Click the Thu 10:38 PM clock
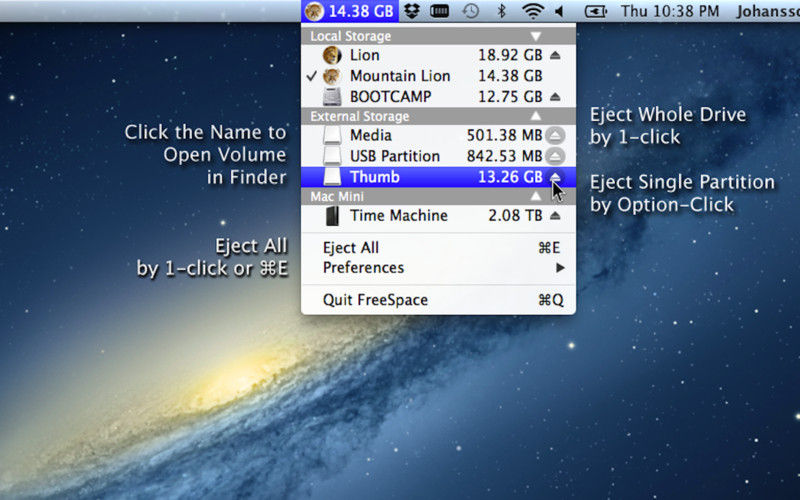This screenshot has height=500, width=800. 670,11
